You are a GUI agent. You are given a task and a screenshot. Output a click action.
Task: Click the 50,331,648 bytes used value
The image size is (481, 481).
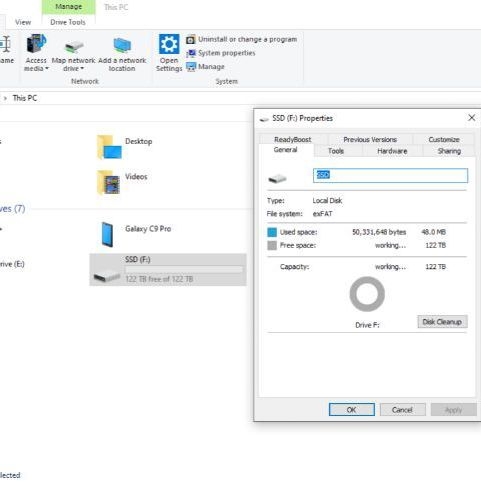(379, 232)
